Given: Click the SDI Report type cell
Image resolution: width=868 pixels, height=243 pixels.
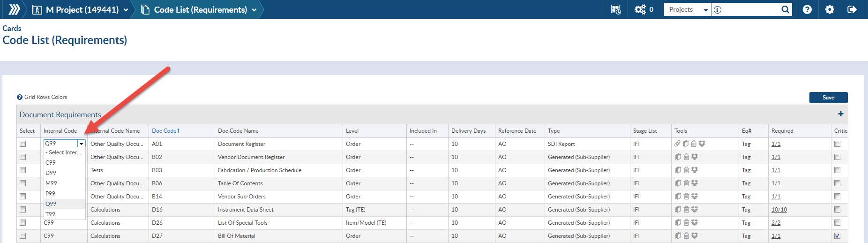Looking at the screenshot, I should point(561,144).
